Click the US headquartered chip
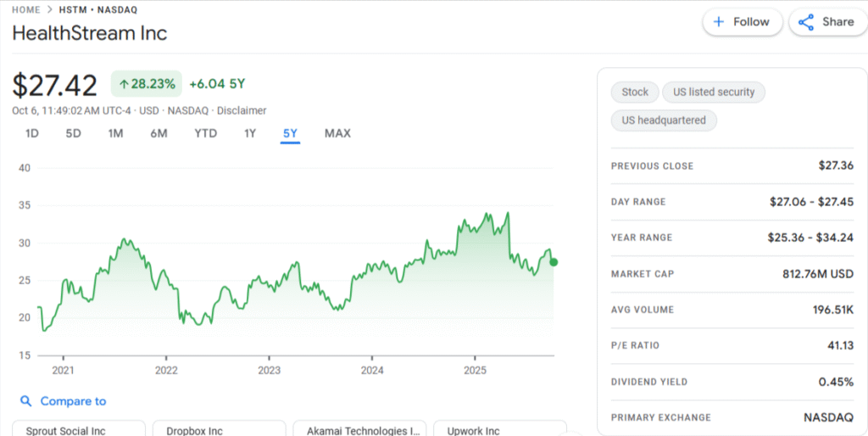Screen dimensions: 868x436 tap(664, 120)
